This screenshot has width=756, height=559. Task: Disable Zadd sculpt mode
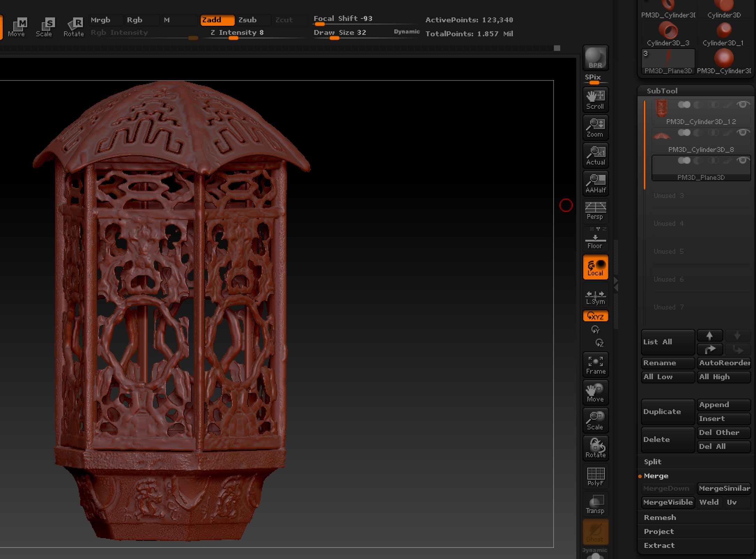point(217,20)
